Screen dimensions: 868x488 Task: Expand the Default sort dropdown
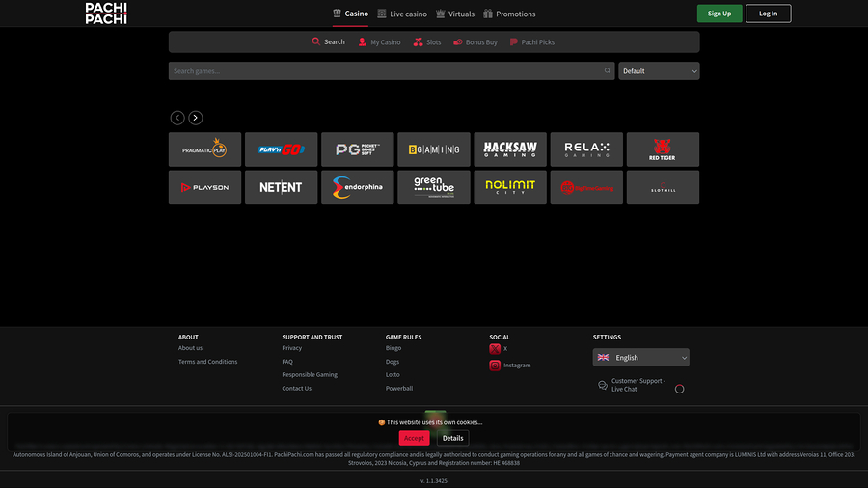tap(659, 71)
